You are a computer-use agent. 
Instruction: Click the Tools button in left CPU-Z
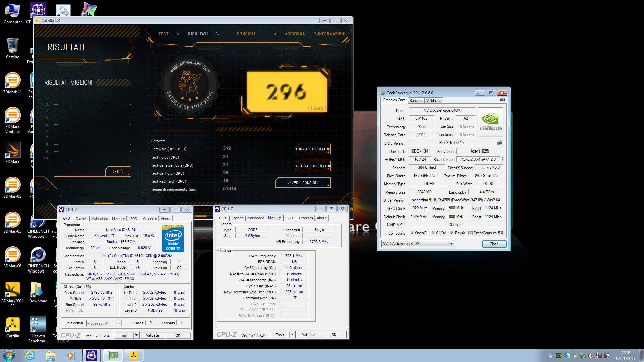point(124,335)
